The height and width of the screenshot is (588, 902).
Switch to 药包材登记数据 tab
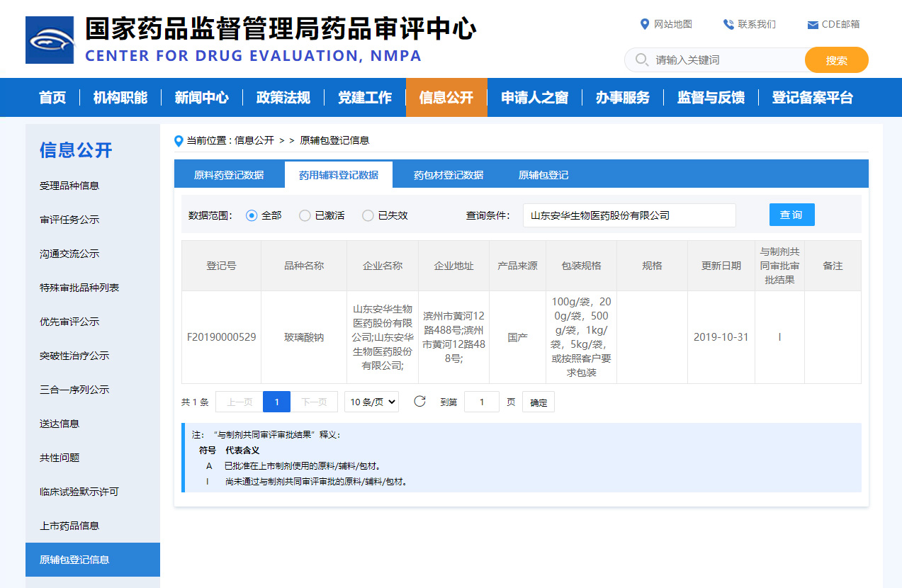[449, 175]
